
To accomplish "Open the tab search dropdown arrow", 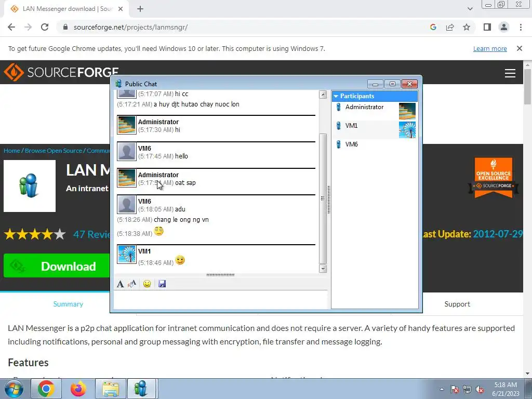I will point(470,9).
